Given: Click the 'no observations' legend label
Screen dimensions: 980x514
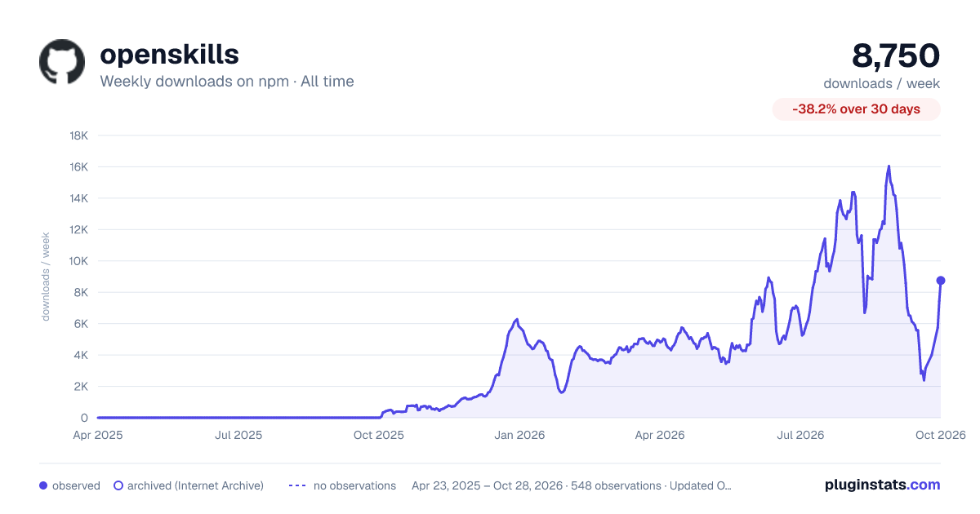Looking at the screenshot, I should pyautogui.click(x=354, y=485).
